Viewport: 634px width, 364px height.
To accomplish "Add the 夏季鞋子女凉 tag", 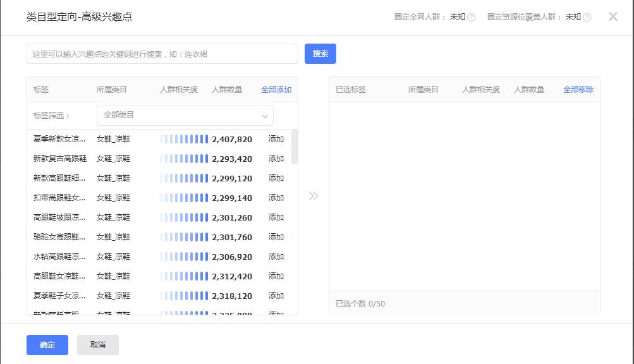I will [276, 296].
